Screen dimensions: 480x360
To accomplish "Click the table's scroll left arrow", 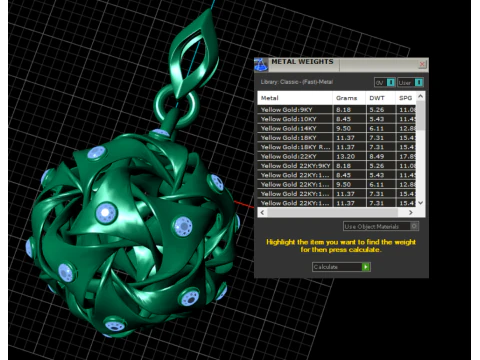I will click(262, 212).
